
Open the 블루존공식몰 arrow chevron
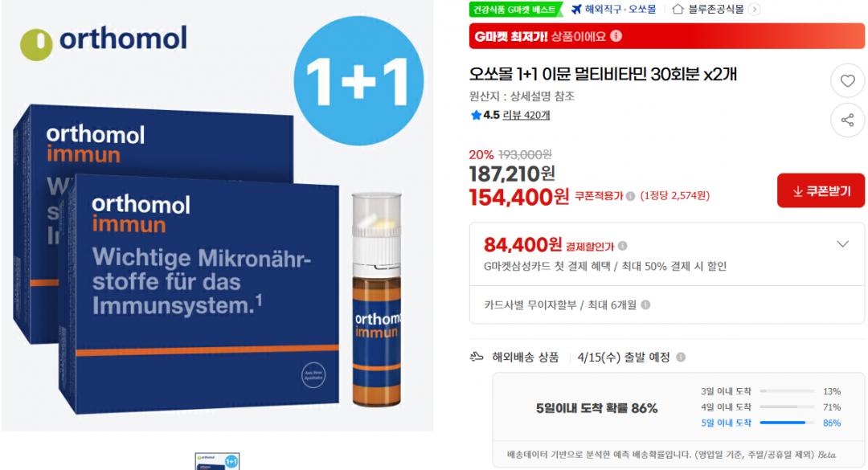[754, 9]
